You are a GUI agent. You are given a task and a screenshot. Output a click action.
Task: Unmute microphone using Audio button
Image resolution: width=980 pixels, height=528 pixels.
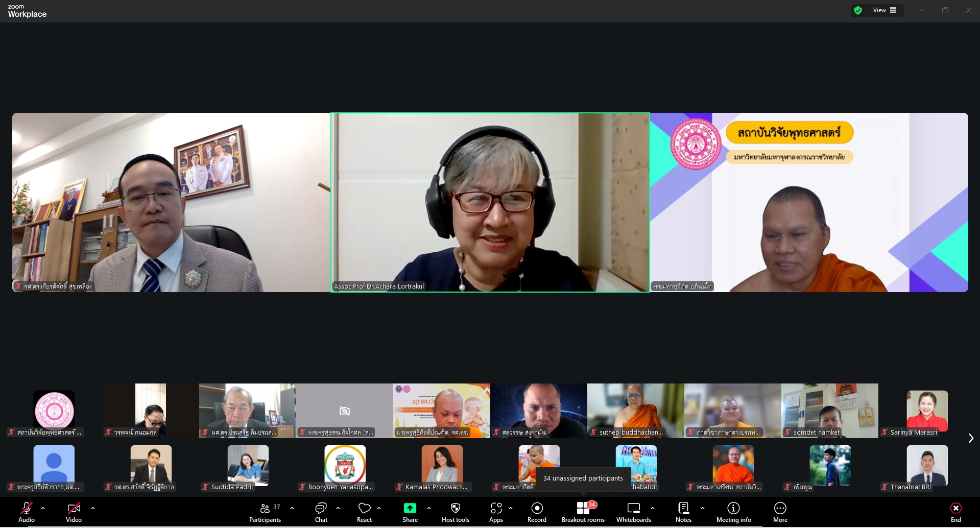[27, 512]
